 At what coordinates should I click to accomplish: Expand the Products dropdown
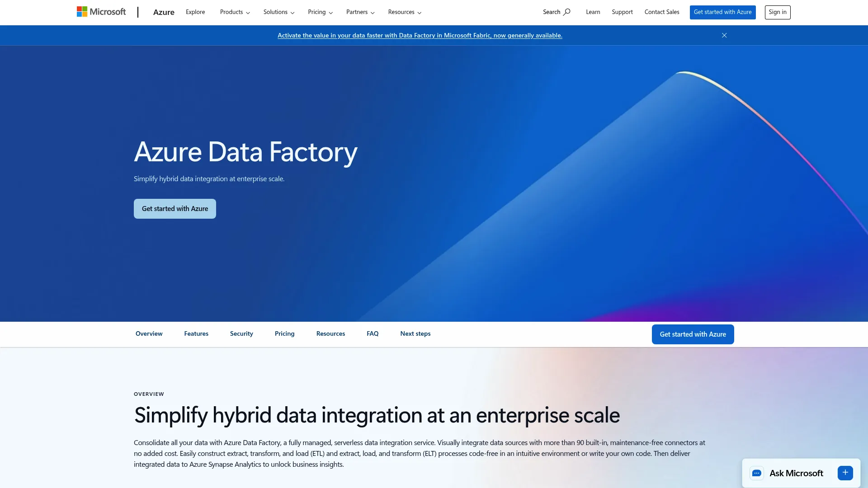[x=235, y=12]
